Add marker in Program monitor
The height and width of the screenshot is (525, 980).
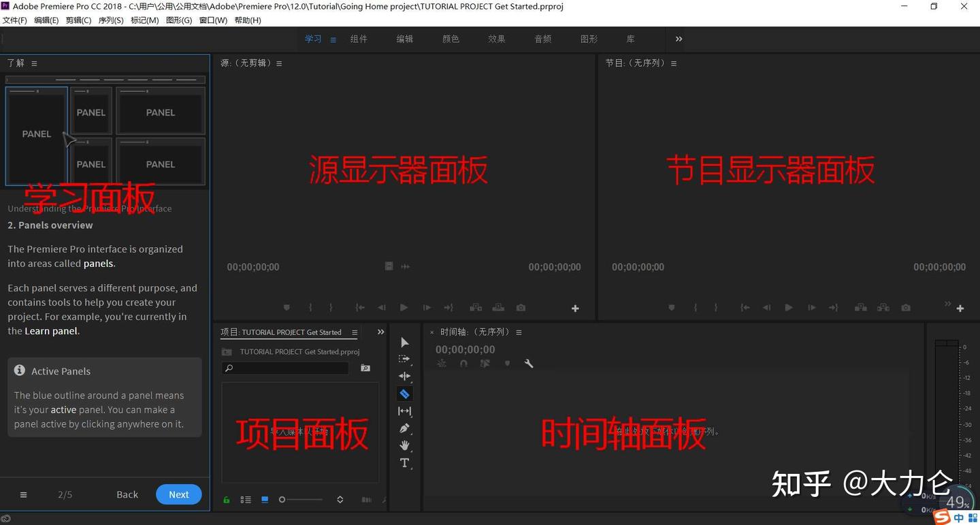pos(672,308)
